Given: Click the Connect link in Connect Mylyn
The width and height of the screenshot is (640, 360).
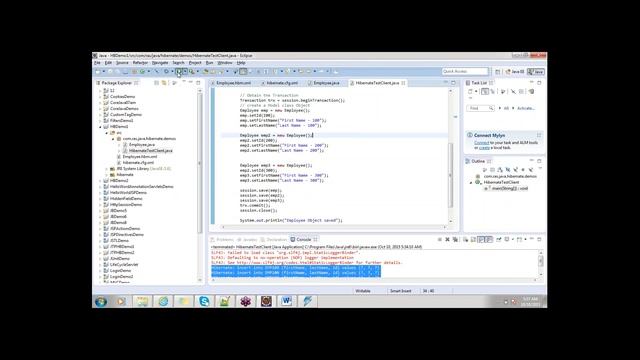Looking at the screenshot, I should click(481, 143).
